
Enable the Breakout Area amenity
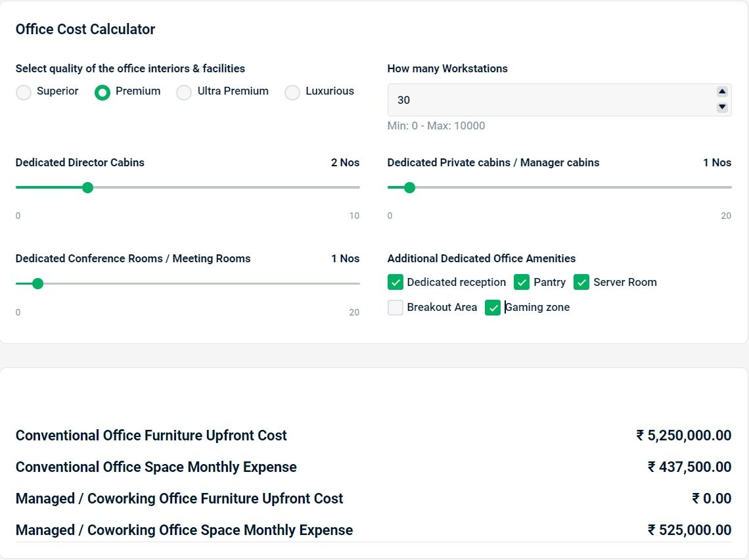[x=396, y=307]
